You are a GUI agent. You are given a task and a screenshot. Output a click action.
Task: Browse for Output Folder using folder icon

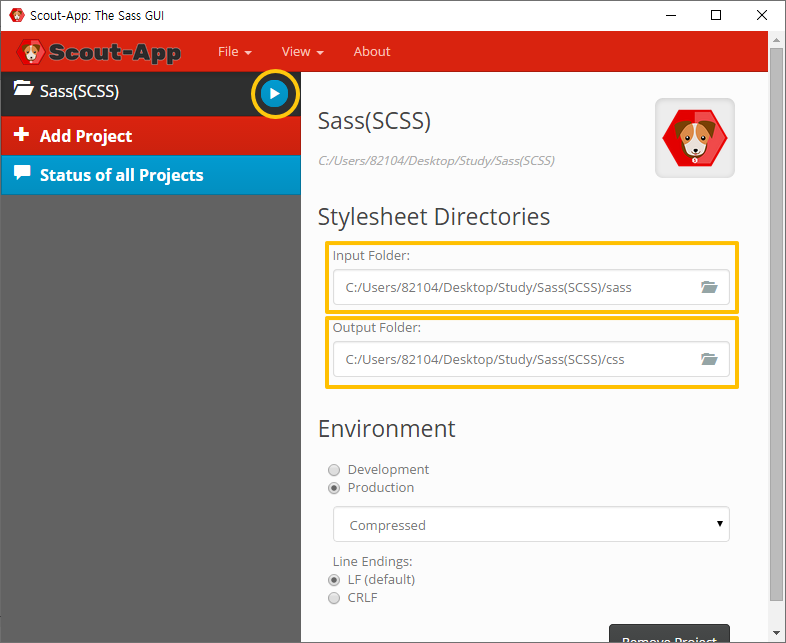click(x=709, y=359)
